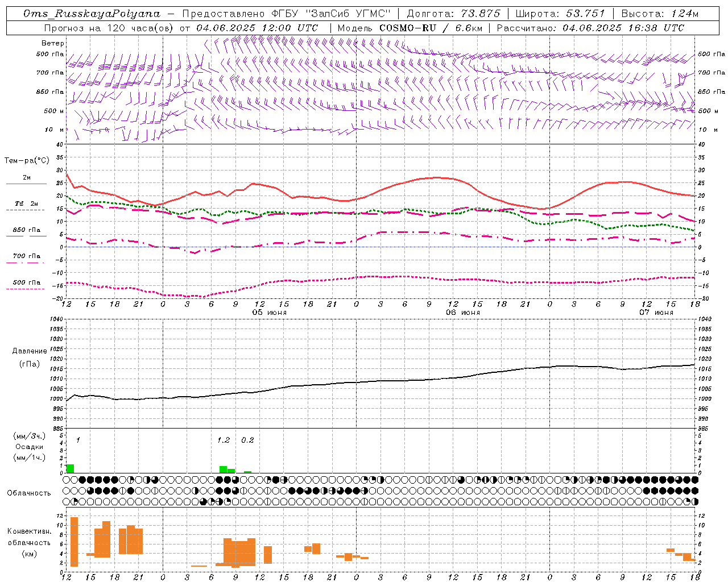Screen dimensions: 728x582
Task: Select the forecast start time 04.06.2025 12:00 UTC
Action: coord(257,28)
